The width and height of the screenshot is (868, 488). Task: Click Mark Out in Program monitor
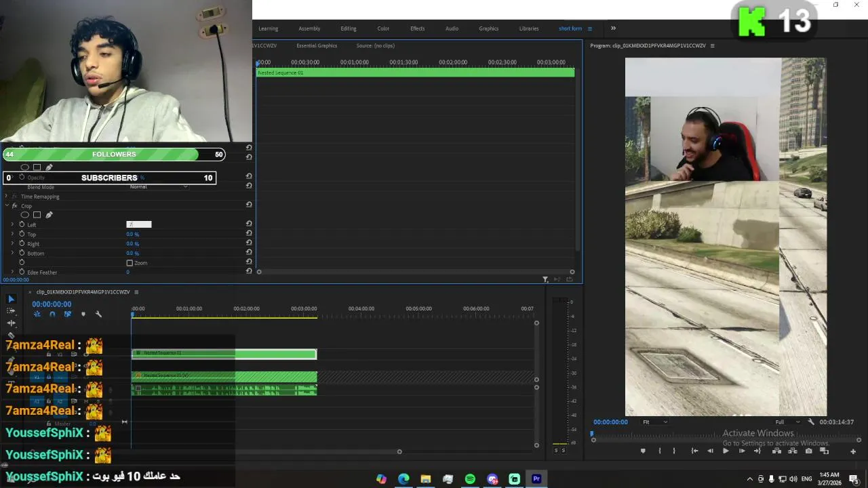(674, 451)
